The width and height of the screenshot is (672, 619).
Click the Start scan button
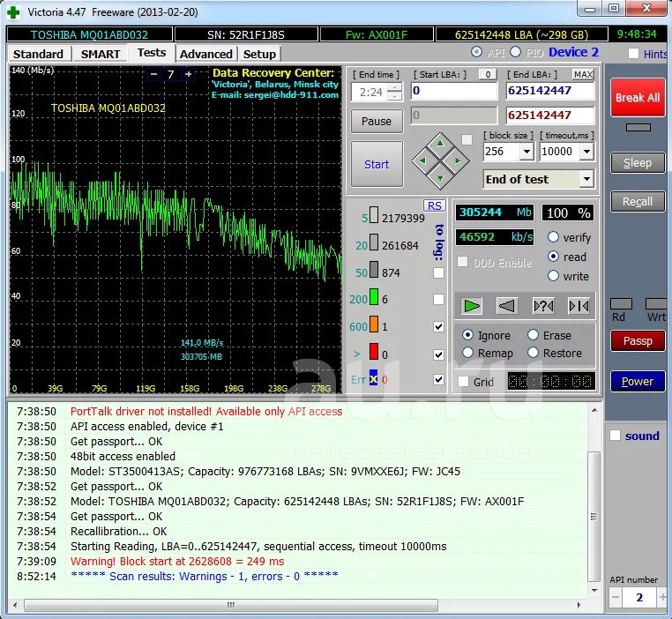tap(377, 164)
